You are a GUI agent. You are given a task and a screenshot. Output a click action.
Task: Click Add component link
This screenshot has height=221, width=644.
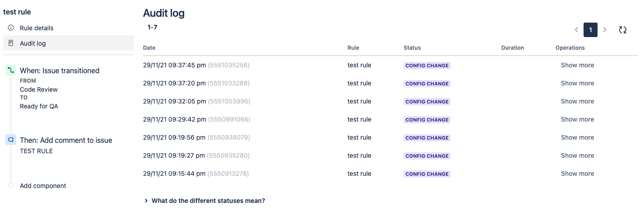pyautogui.click(x=43, y=186)
